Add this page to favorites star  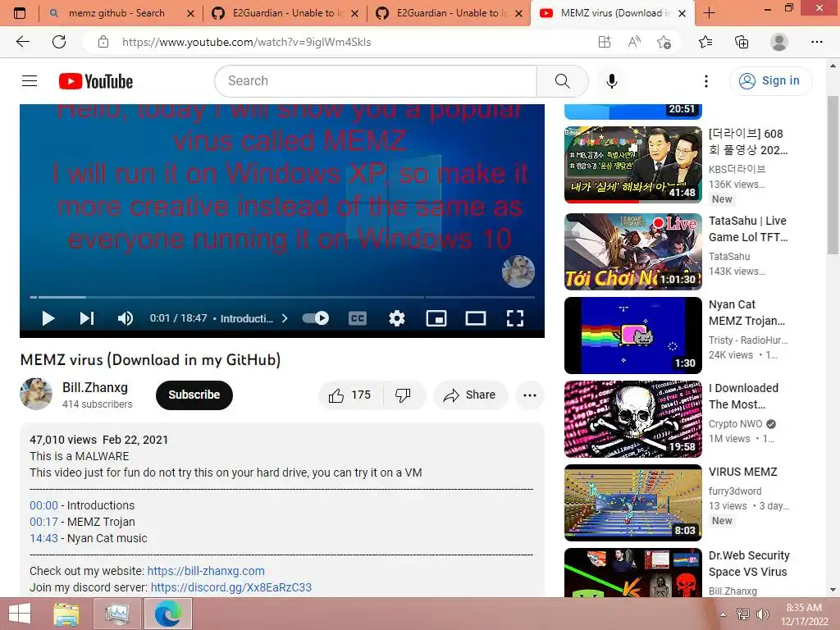tap(664, 42)
